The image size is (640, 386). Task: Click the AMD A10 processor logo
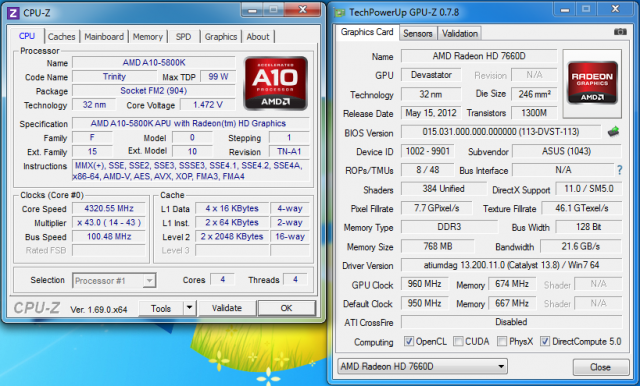pos(276,83)
